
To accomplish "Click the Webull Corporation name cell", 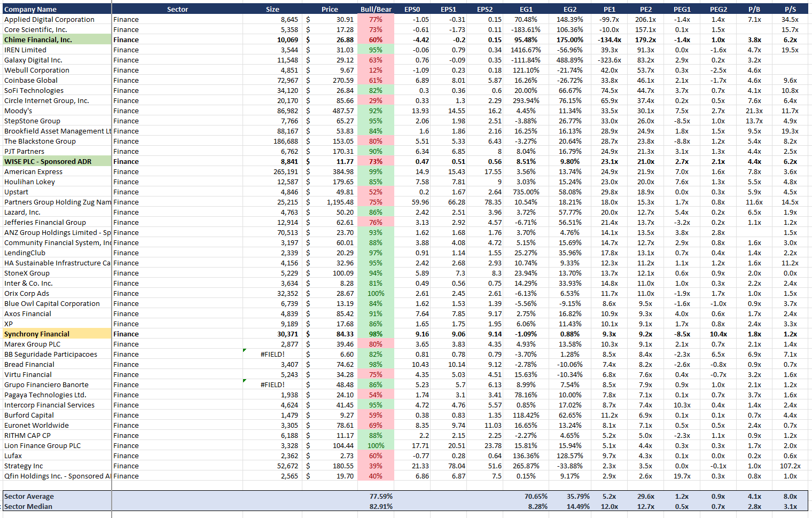I will (57, 70).
